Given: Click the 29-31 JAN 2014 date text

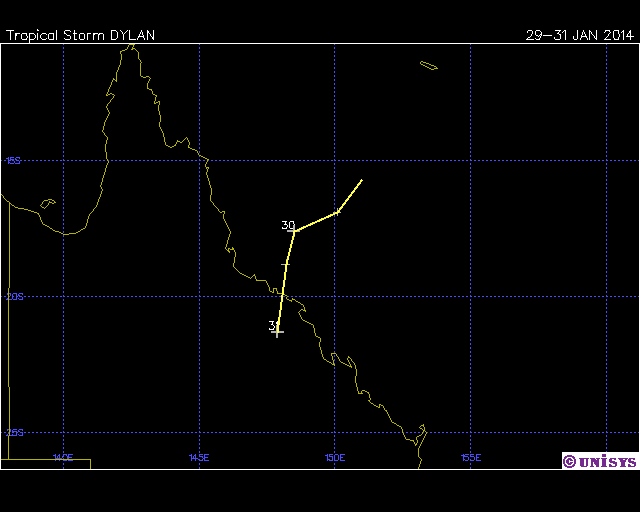Looking at the screenshot, I should [x=580, y=35].
